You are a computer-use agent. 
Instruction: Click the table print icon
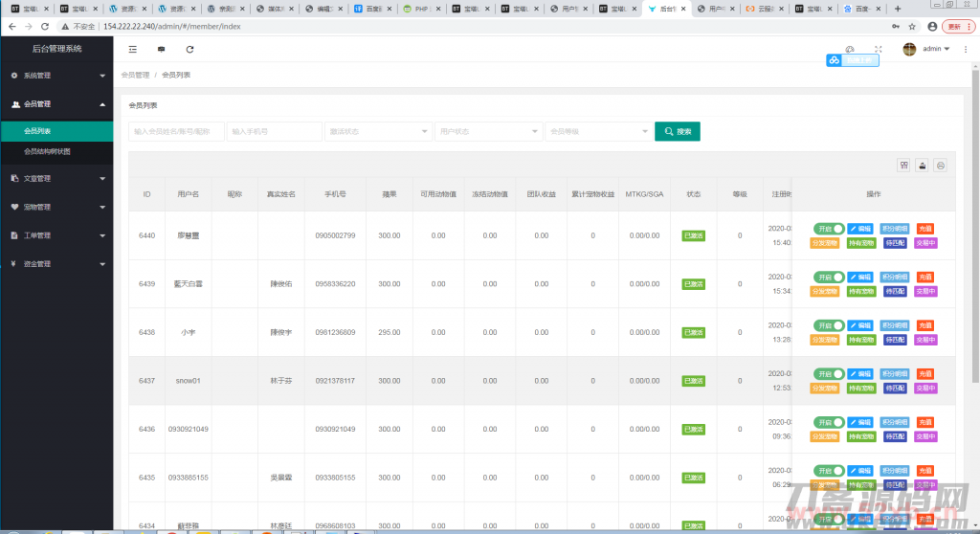(941, 165)
